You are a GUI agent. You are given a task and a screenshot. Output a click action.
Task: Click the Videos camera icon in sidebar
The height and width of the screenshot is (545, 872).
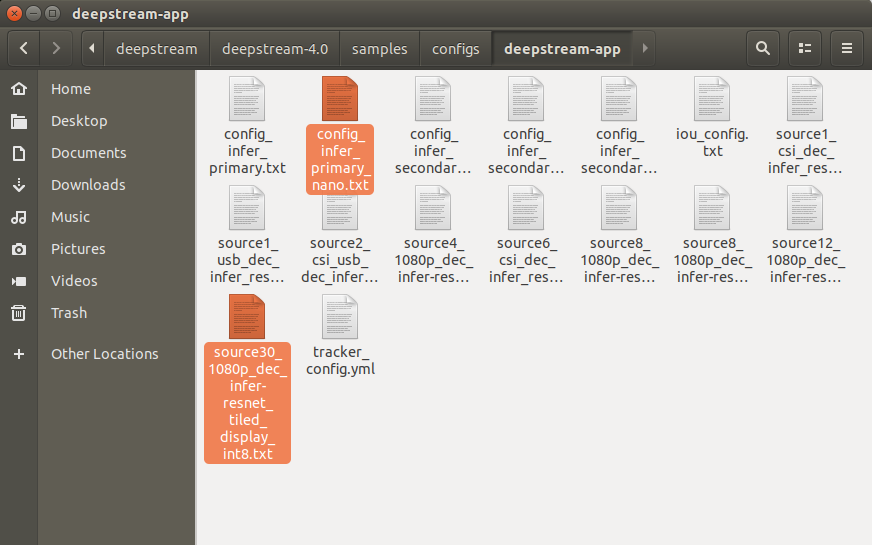click(19, 281)
